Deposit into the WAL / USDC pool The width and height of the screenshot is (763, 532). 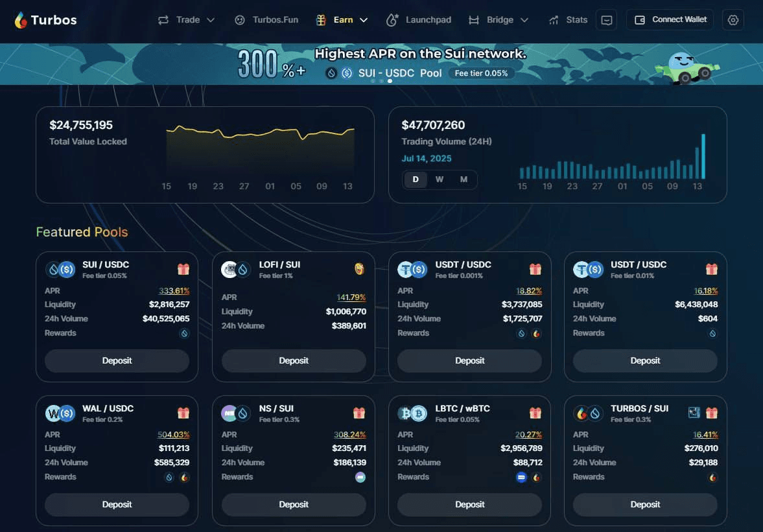coord(117,505)
